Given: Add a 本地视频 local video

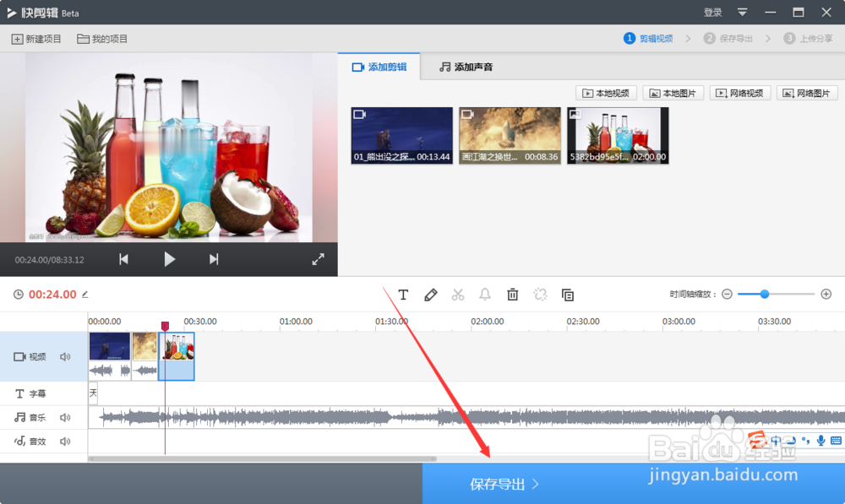Looking at the screenshot, I should click(606, 93).
